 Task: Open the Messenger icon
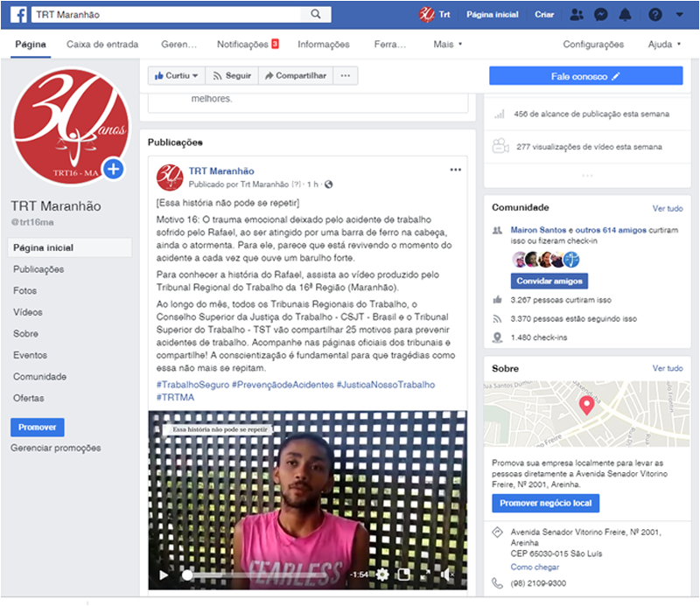[x=601, y=15]
